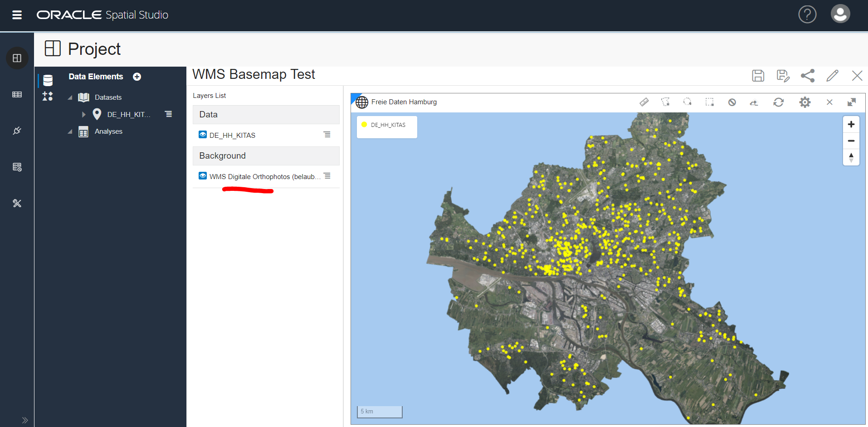This screenshot has width=868, height=427.
Task: Select the polygon selection tool on map
Action: [666, 102]
